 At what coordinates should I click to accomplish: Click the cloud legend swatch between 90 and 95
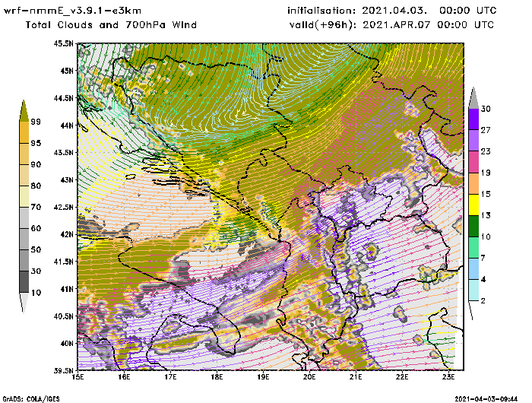[x=24, y=154]
